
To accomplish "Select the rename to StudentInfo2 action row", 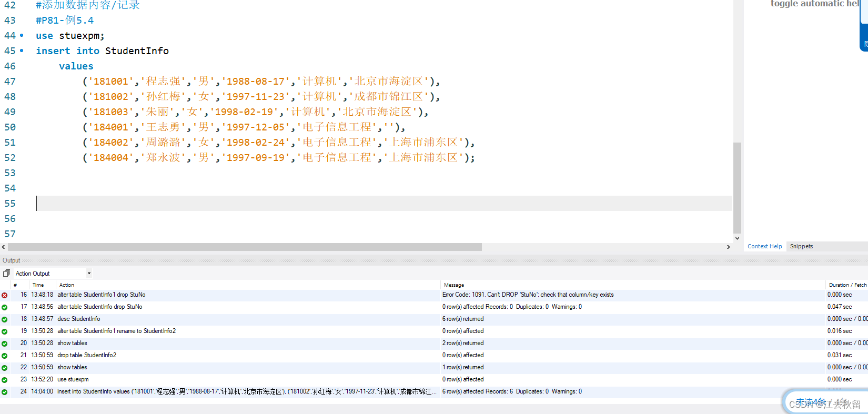I will (x=117, y=331).
